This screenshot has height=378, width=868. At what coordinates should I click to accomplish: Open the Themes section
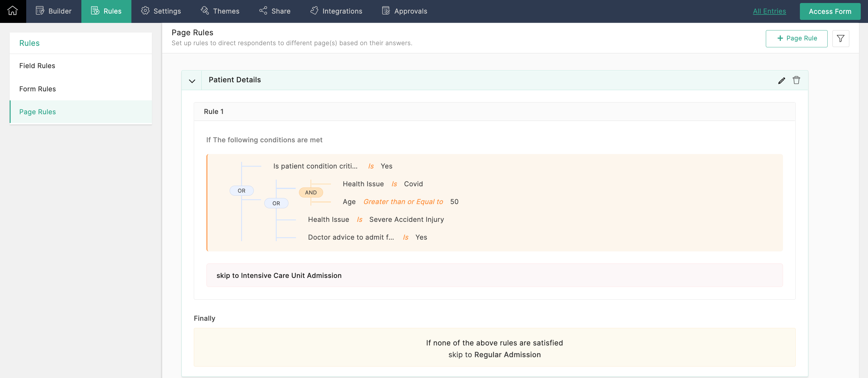pyautogui.click(x=220, y=11)
